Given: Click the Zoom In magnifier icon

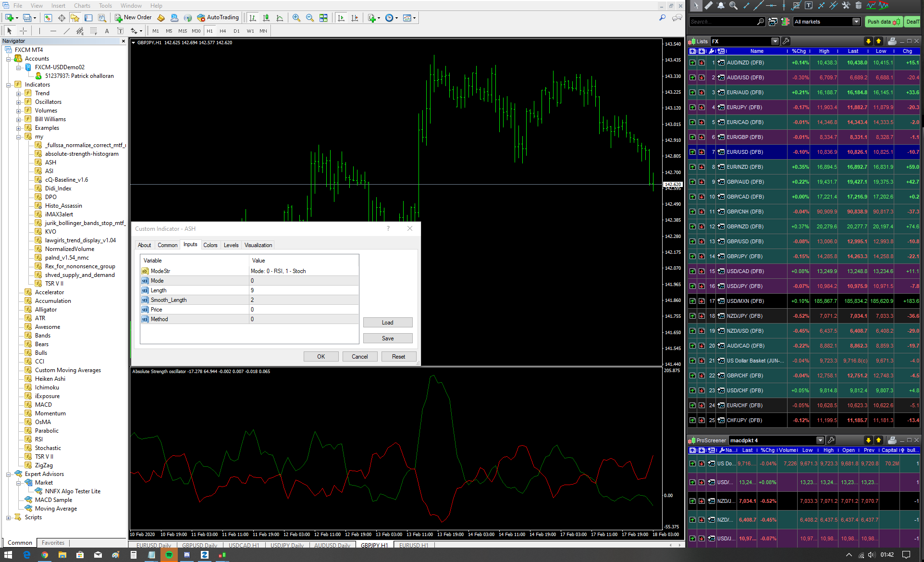Looking at the screenshot, I should click(296, 18).
